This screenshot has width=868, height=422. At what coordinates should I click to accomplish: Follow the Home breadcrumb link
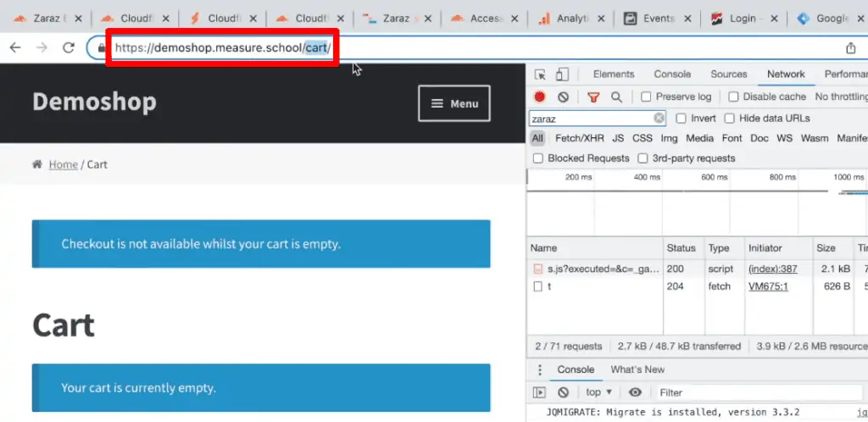pos(63,164)
